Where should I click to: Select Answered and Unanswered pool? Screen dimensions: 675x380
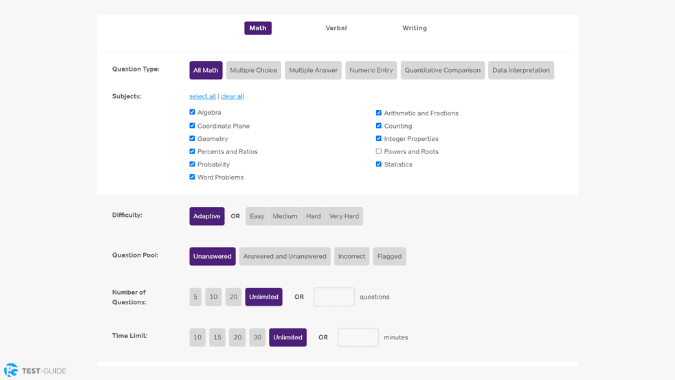285,256
